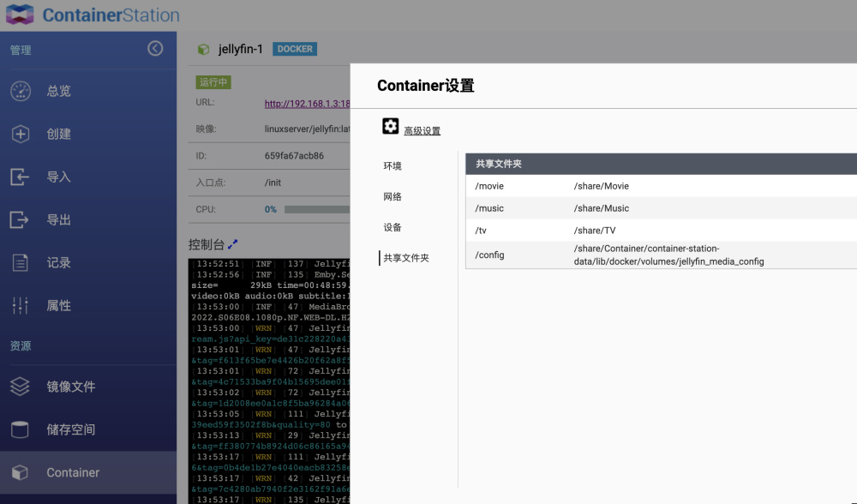Open the 总览 overview icon

tap(21, 91)
